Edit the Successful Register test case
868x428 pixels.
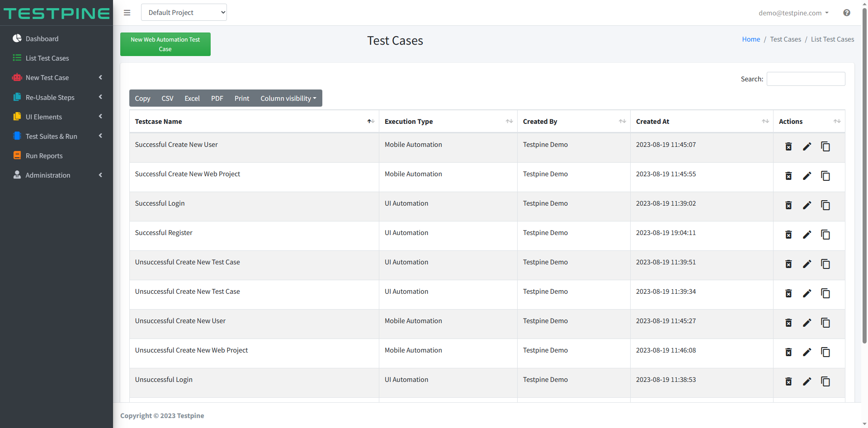tap(807, 235)
